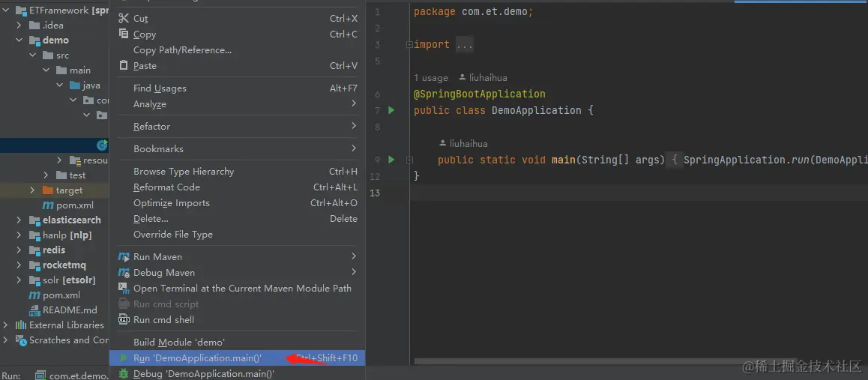
Task: Choose Cut from the context menu
Action: (238, 18)
